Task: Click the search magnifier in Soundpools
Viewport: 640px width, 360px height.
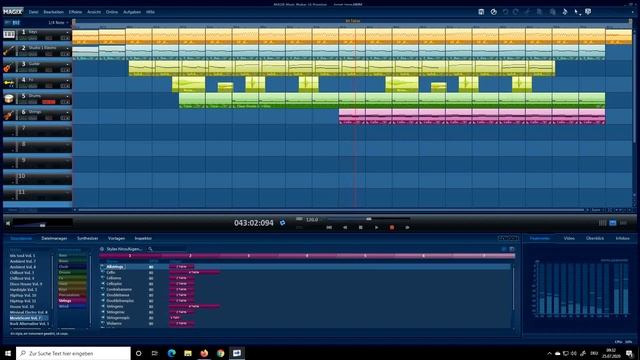Action: [150, 249]
